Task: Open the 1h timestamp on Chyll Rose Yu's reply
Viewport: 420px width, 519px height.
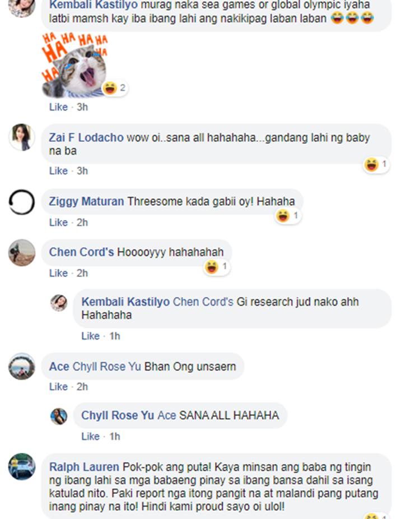Action: pyautogui.click(x=115, y=436)
